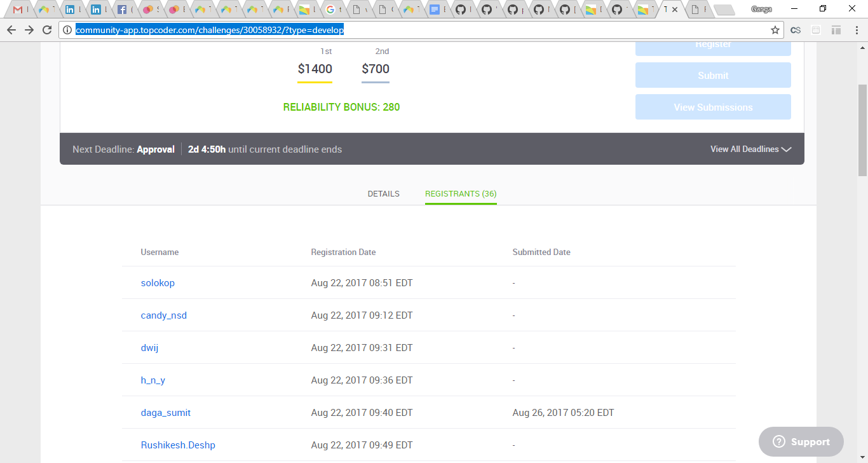Screen dimensions: 868x463
Task: Click the Submit button
Action: click(x=713, y=75)
